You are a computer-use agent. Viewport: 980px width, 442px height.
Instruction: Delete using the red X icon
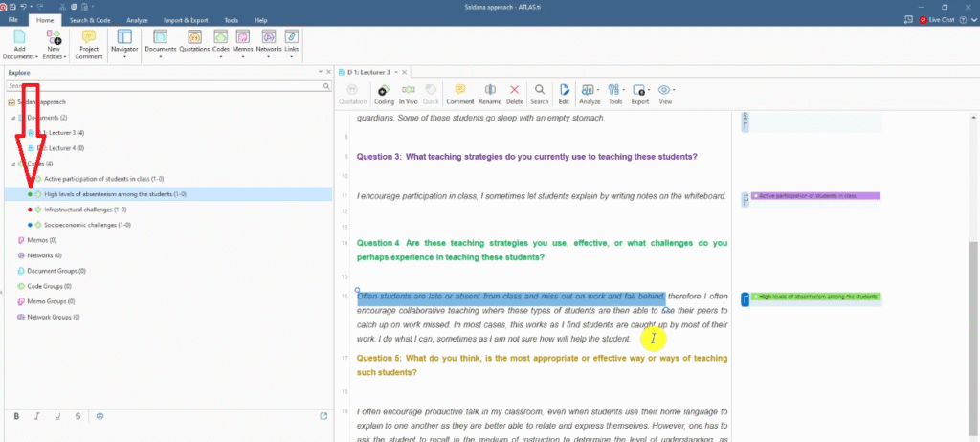coord(515,94)
